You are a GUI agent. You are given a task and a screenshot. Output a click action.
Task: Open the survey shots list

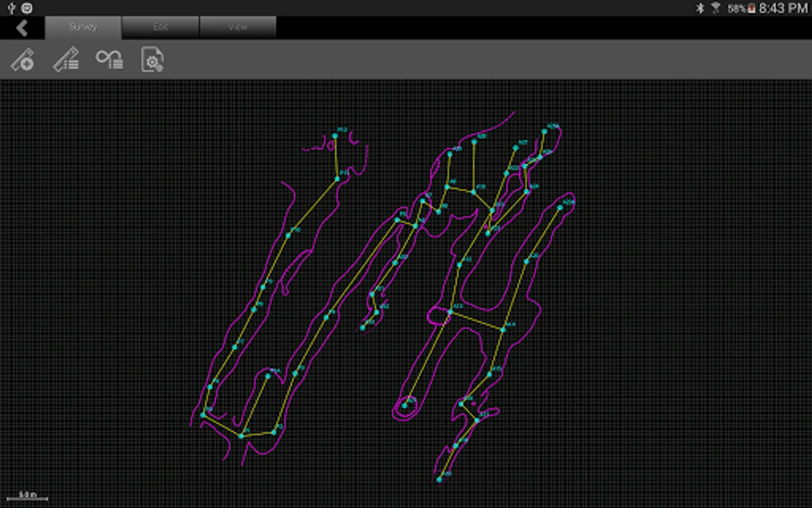66,60
